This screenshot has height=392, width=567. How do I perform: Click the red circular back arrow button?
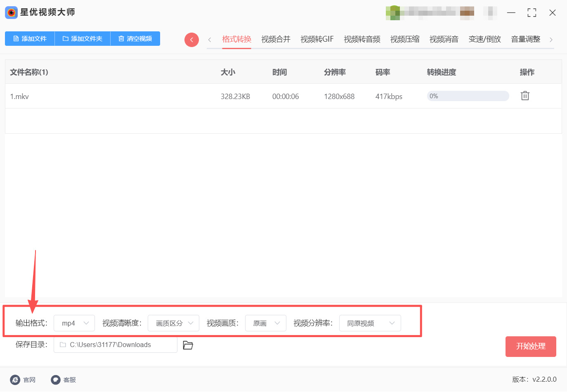click(191, 40)
